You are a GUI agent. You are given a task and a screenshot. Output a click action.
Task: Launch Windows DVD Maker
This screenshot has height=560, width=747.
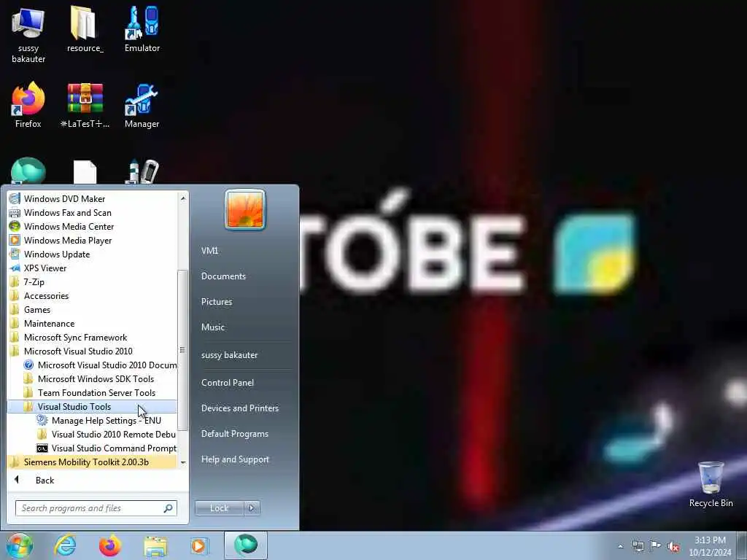(x=93, y=198)
